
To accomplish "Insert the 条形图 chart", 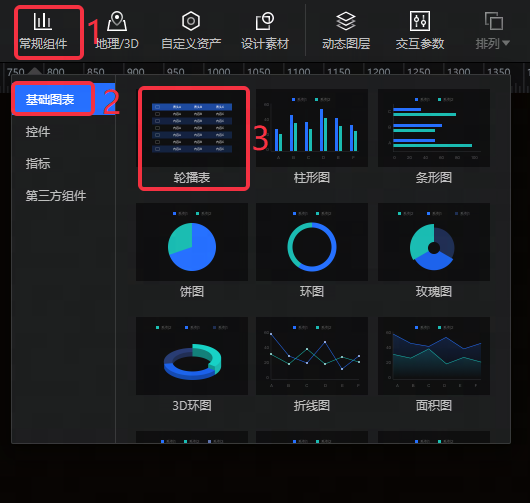I will [434, 137].
